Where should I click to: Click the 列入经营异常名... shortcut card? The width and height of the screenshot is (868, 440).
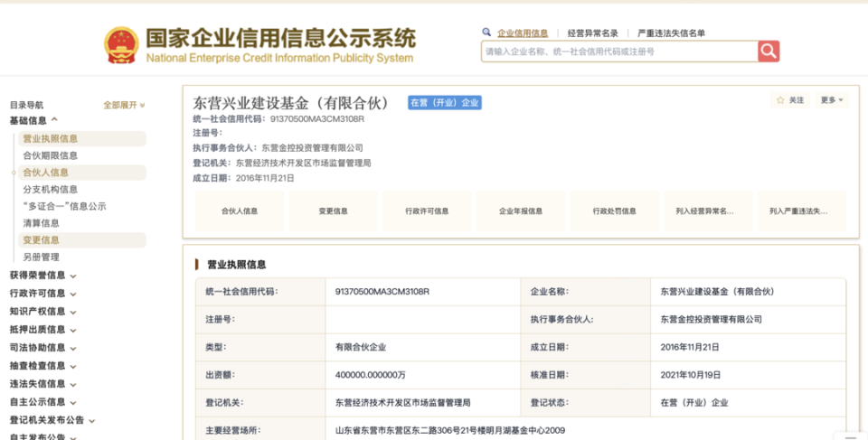pos(708,211)
